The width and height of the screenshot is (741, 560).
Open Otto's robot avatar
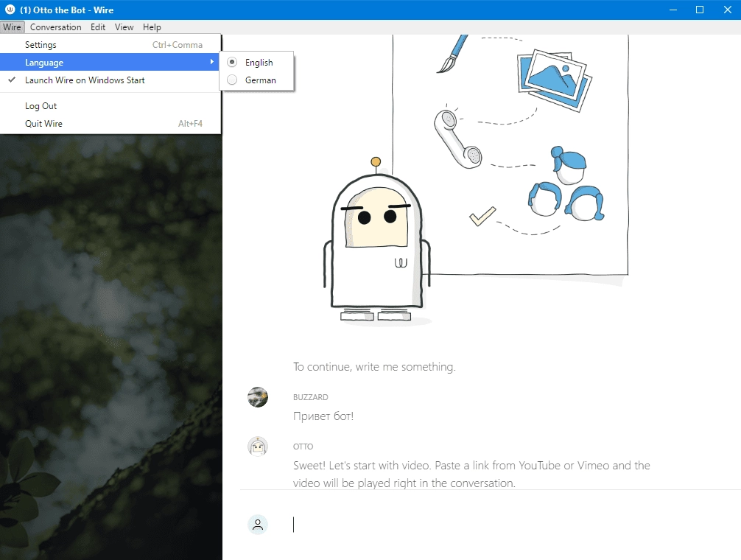[258, 446]
